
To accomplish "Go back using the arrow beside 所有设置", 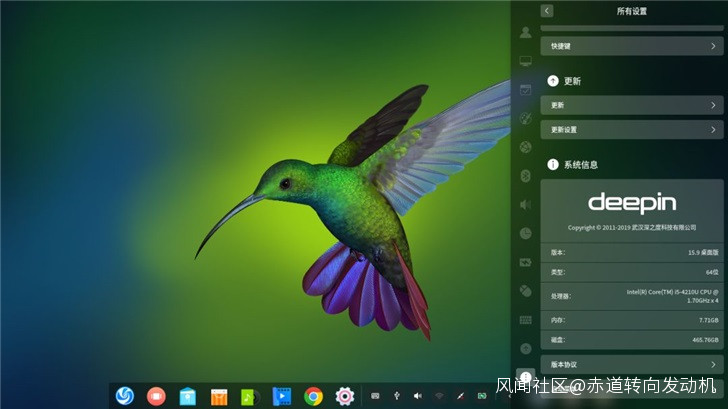I will 547,11.
